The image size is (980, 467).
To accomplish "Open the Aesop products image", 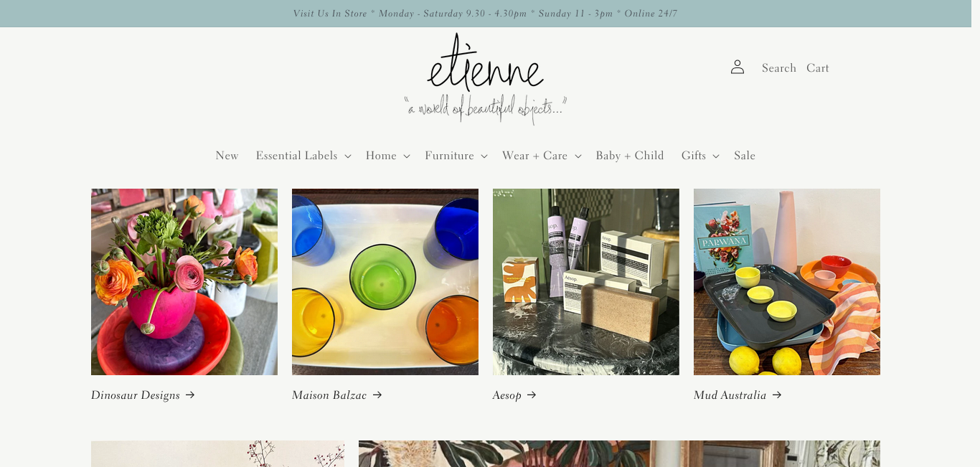I will (x=586, y=282).
